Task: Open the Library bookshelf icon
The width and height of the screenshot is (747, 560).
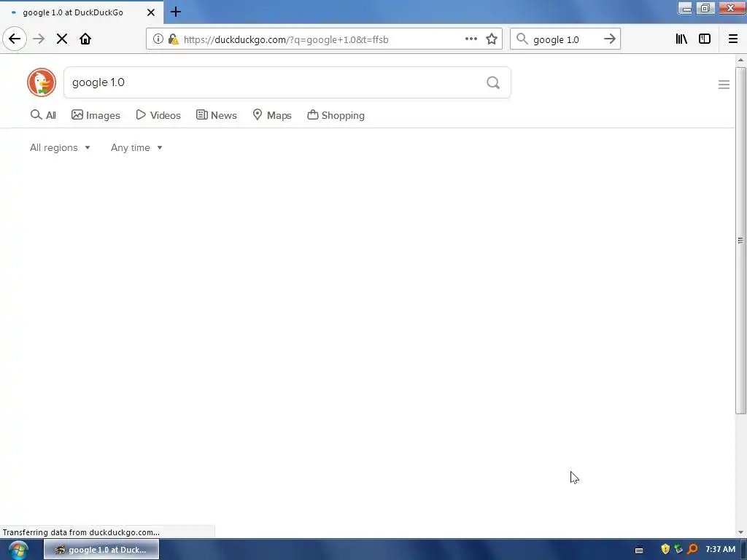Action: coord(681,39)
